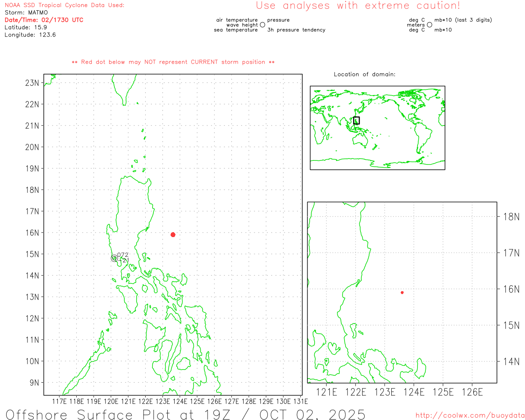Click the small red dot on inset map
Image resolution: width=525 pixels, height=420 pixels.
[402, 292]
